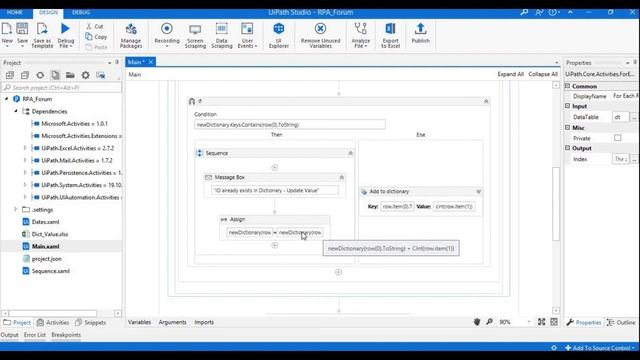Click Expand All link

510,74
